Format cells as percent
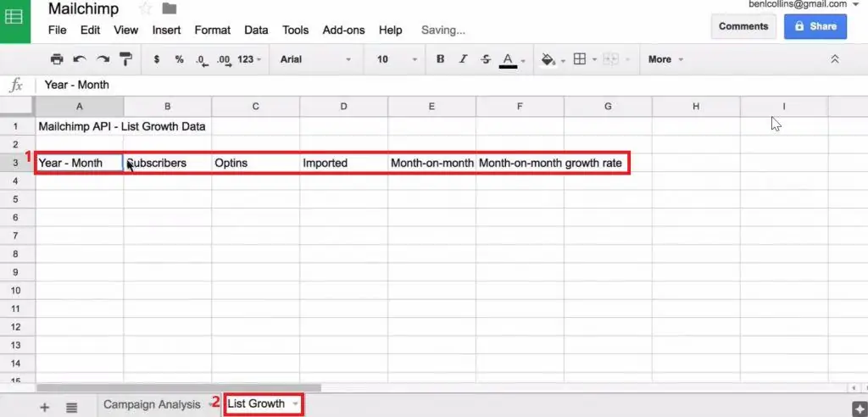Image resolution: width=868 pixels, height=417 pixels. point(180,59)
